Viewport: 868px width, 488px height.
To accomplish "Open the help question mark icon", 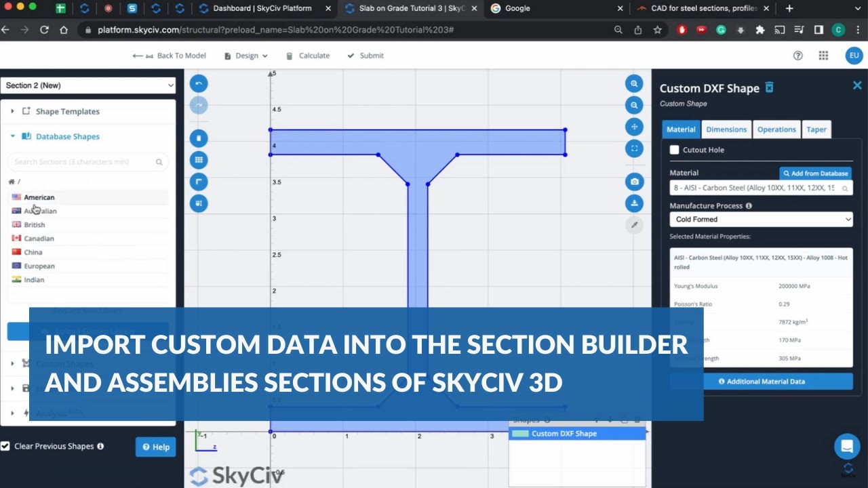I will [798, 56].
